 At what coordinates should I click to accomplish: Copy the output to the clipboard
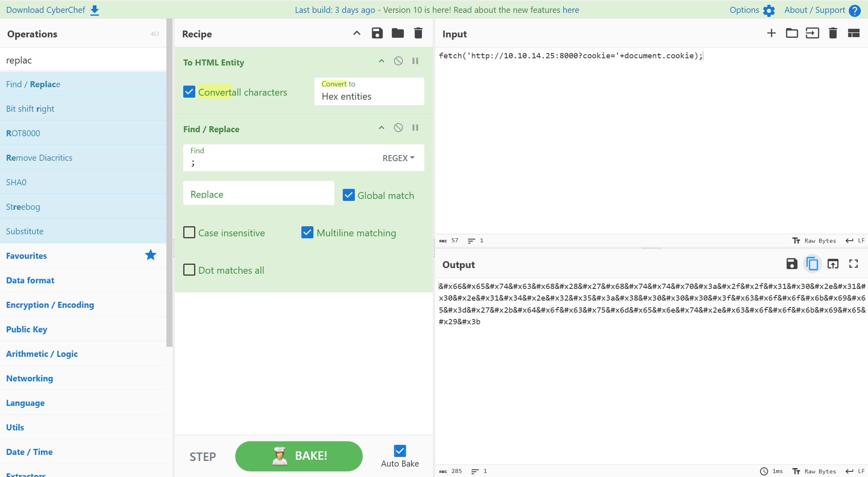click(812, 264)
